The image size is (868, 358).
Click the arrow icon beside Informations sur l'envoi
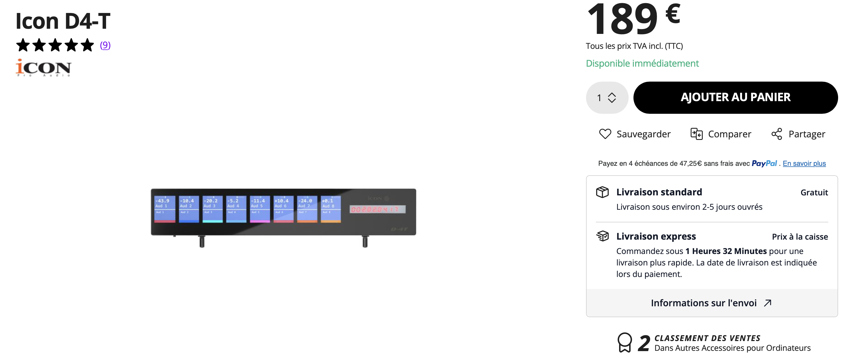(x=768, y=303)
